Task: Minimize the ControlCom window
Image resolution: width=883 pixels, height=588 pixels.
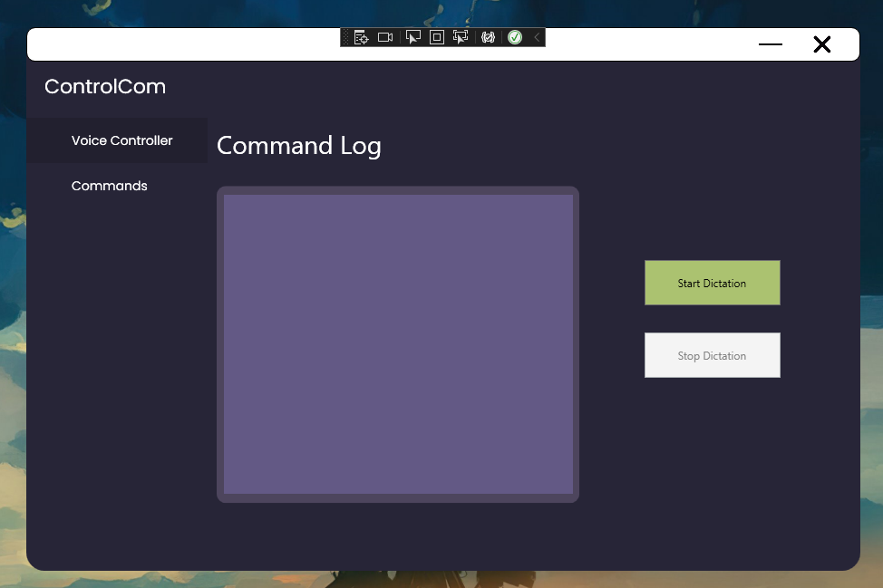Action: tap(770, 44)
